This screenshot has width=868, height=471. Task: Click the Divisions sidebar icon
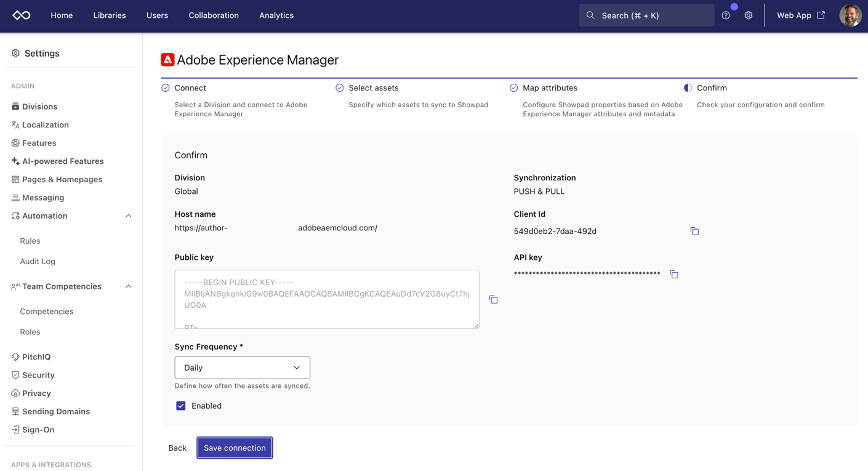(x=15, y=107)
